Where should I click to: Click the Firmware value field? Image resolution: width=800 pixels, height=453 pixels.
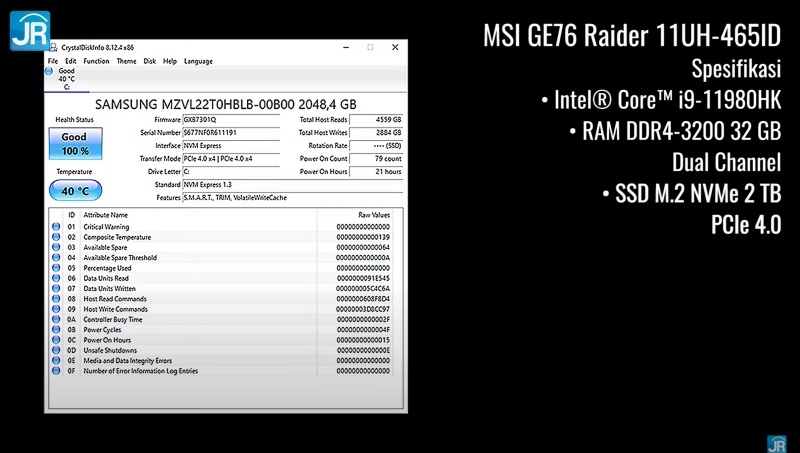[231, 119]
